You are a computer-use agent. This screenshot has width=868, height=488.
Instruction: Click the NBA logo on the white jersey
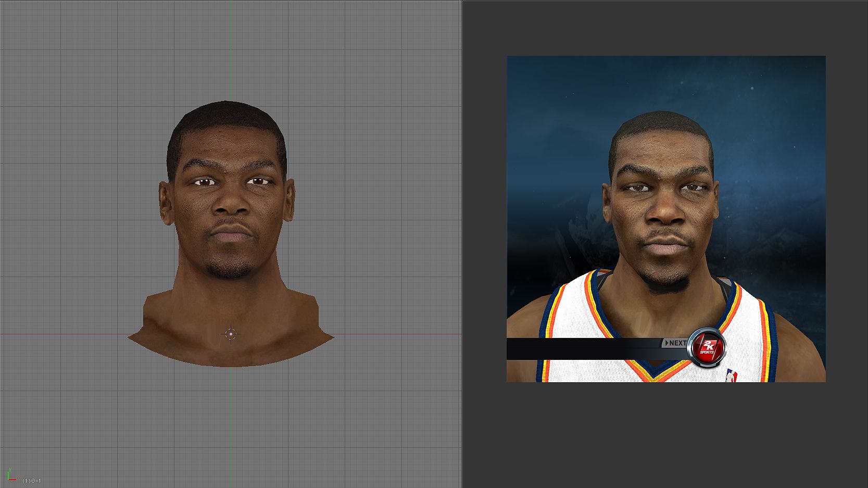(732, 375)
